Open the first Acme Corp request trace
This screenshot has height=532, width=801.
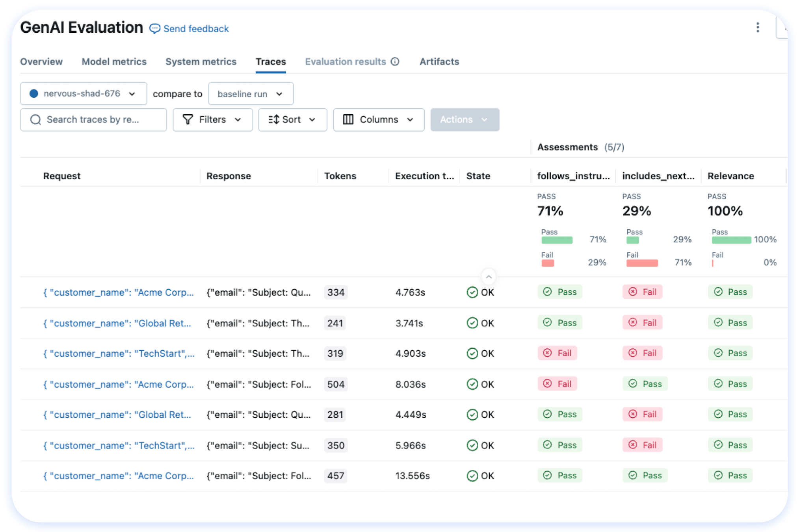(118, 292)
